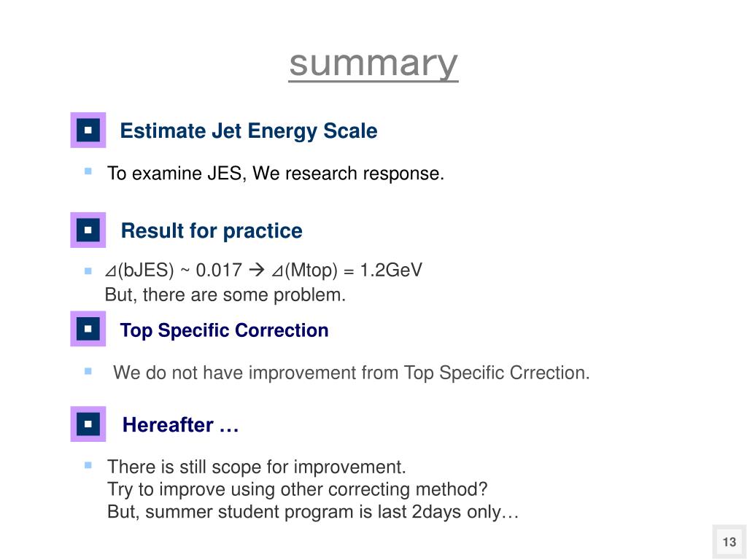Click the line about summer student program
The width and height of the screenshot is (747, 560).
[x=313, y=512]
